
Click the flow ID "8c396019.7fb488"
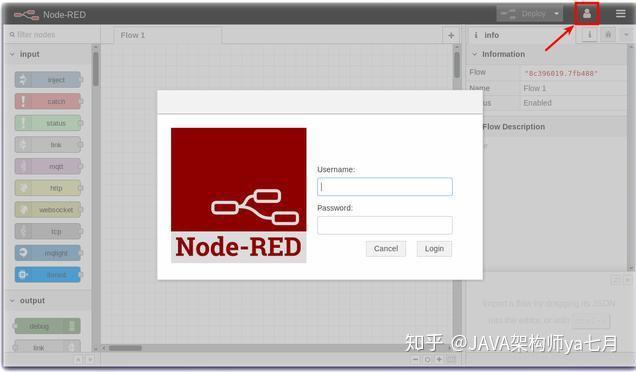point(561,73)
